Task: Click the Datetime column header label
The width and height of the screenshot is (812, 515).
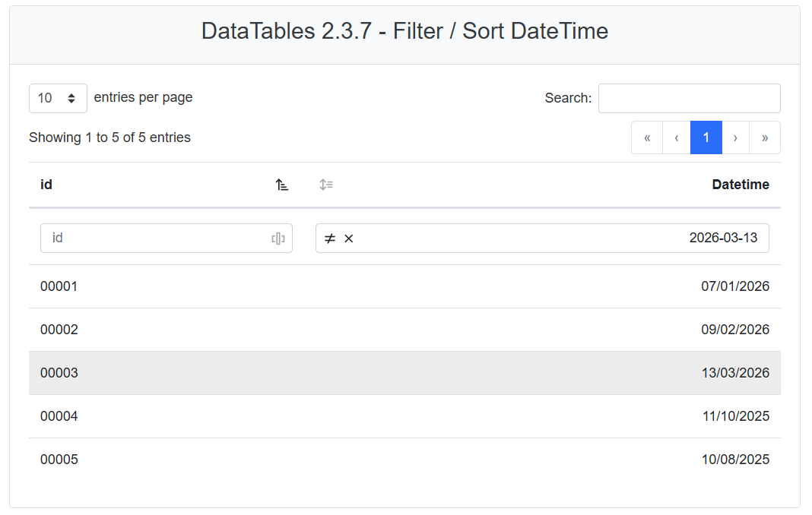Action: [x=740, y=185]
